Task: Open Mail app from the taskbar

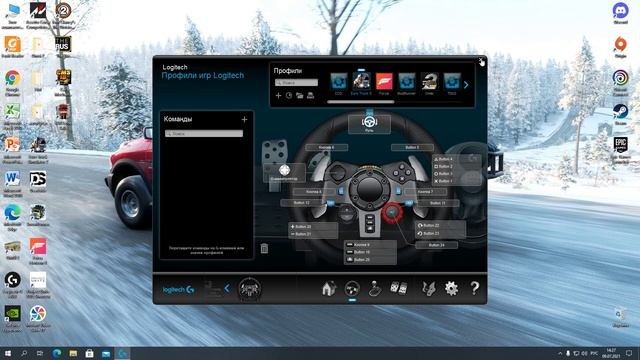Action: [x=106, y=353]
